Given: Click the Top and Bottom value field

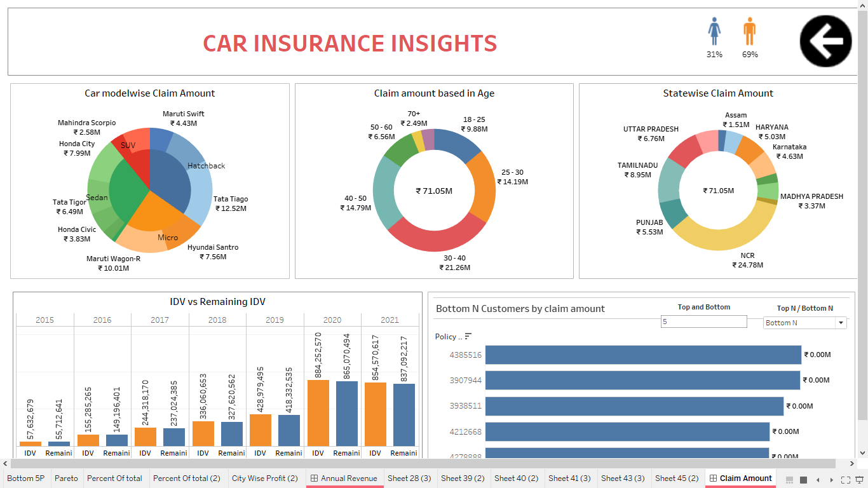Looking at the screenshot, I should [x=703, y=322].
